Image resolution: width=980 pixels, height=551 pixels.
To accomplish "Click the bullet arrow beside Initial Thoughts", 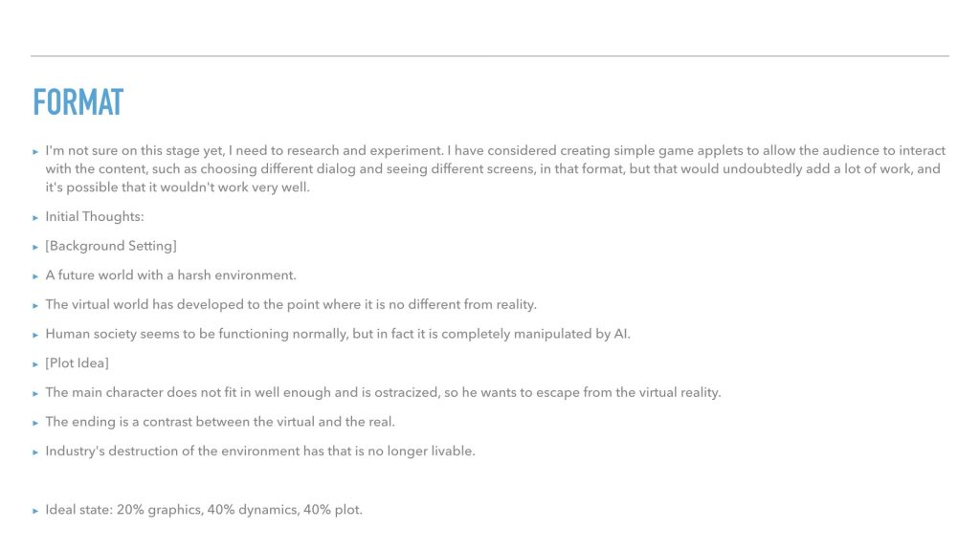I will pyautogui.click(x=35, y=218).
